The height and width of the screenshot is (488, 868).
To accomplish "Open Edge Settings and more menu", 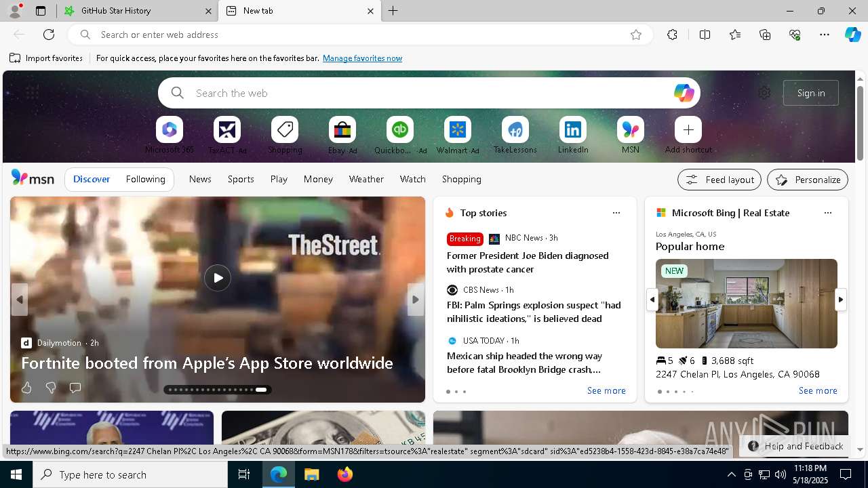I will pos(825,35).
